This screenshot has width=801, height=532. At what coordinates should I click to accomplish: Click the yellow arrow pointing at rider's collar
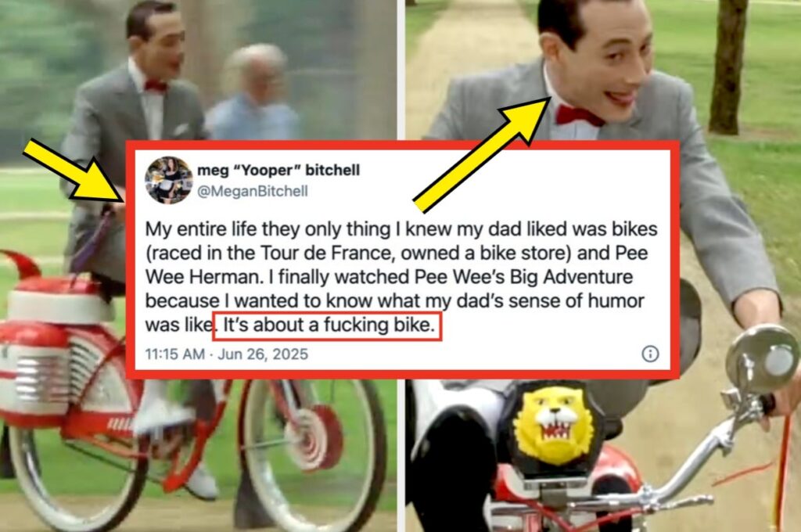(x=482, y=155)
